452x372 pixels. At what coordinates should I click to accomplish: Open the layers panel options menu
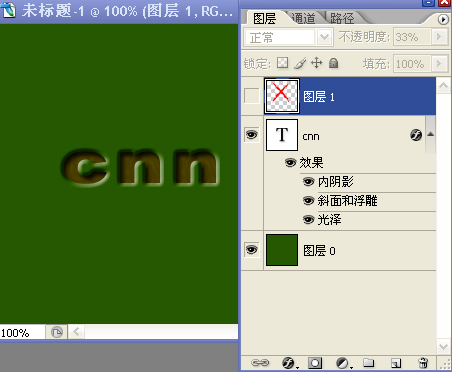[443, 20]
